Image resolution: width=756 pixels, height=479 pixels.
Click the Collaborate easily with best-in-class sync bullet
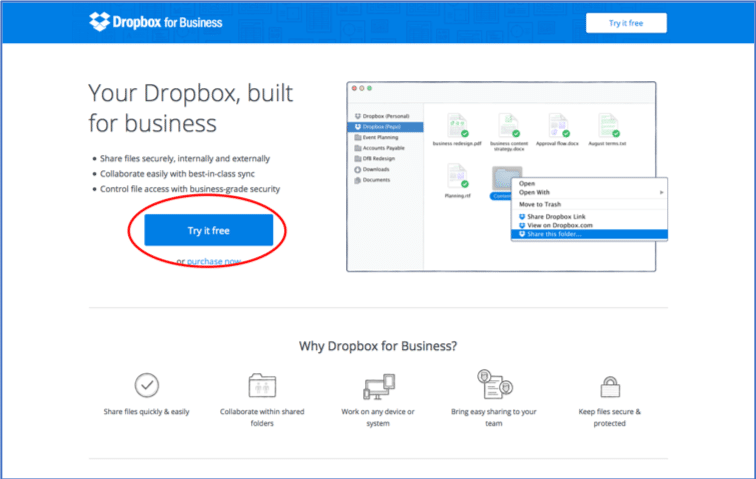coord(177,174)
